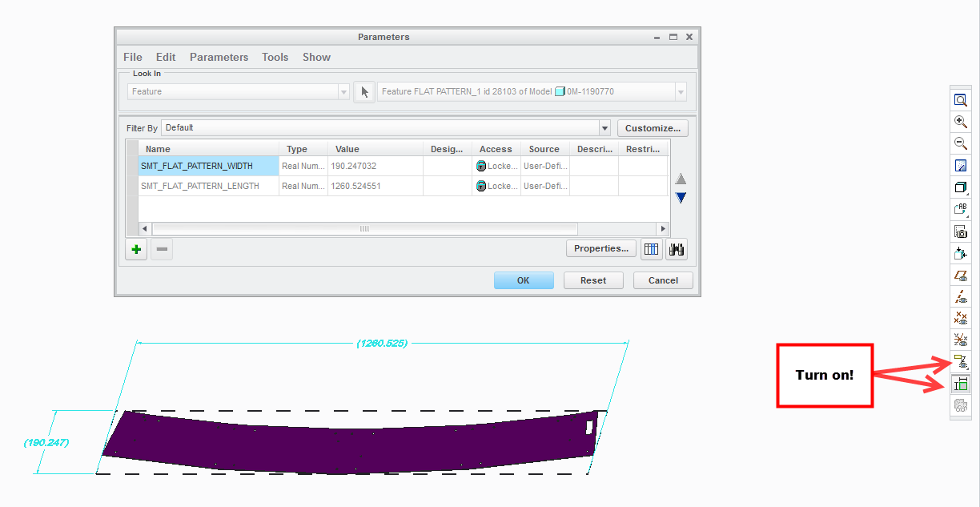Turn on flat pattern dimension display toggle
This screenshot has width=980, height=507.
coord(960,384)
